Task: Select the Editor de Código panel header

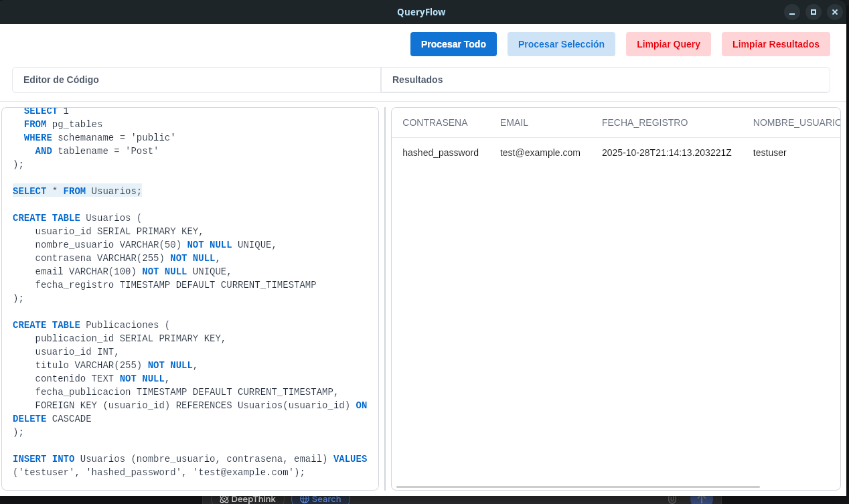Action: point(196,80)
